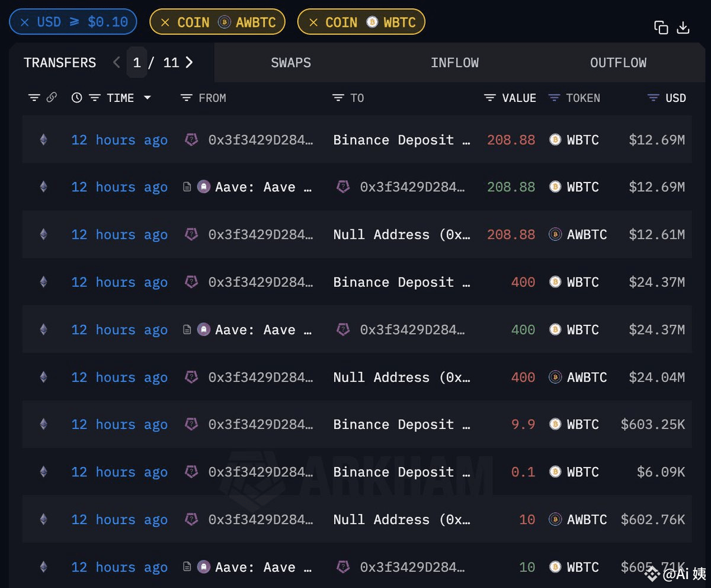Open the TIME sort direction chevron

coord(147,98)
